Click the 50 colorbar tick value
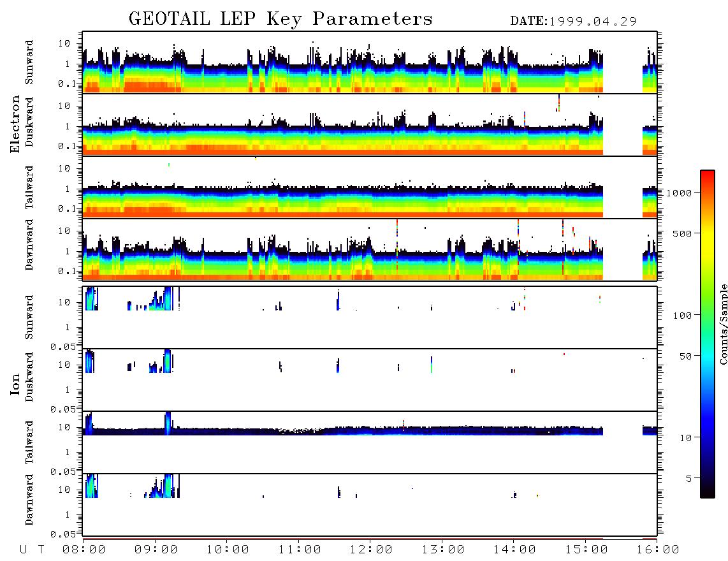 click(685, 356)
